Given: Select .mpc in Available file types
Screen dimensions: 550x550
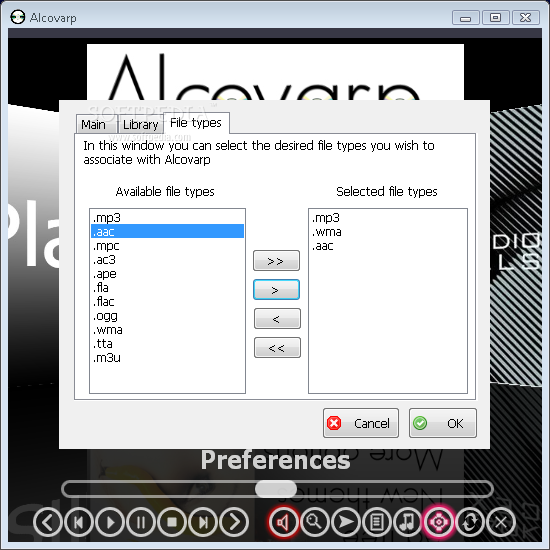Looking at the screenshot, I should (167, 246).
